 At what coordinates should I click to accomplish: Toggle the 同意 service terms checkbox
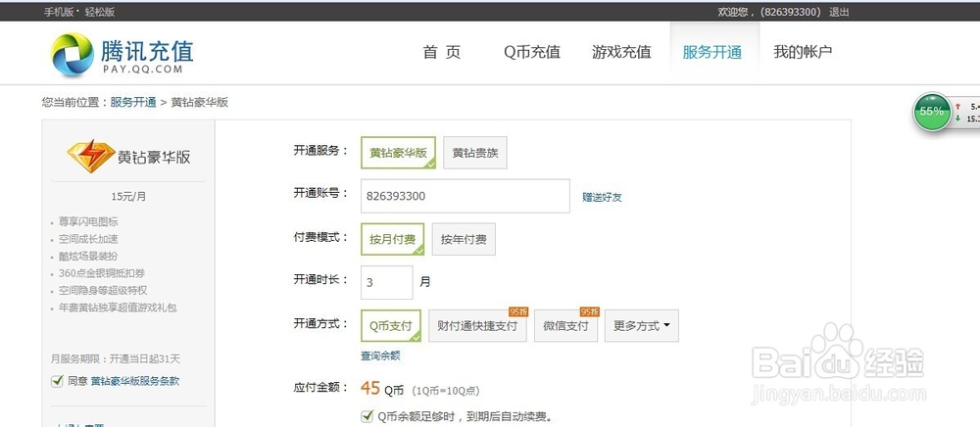click(57, 381)
